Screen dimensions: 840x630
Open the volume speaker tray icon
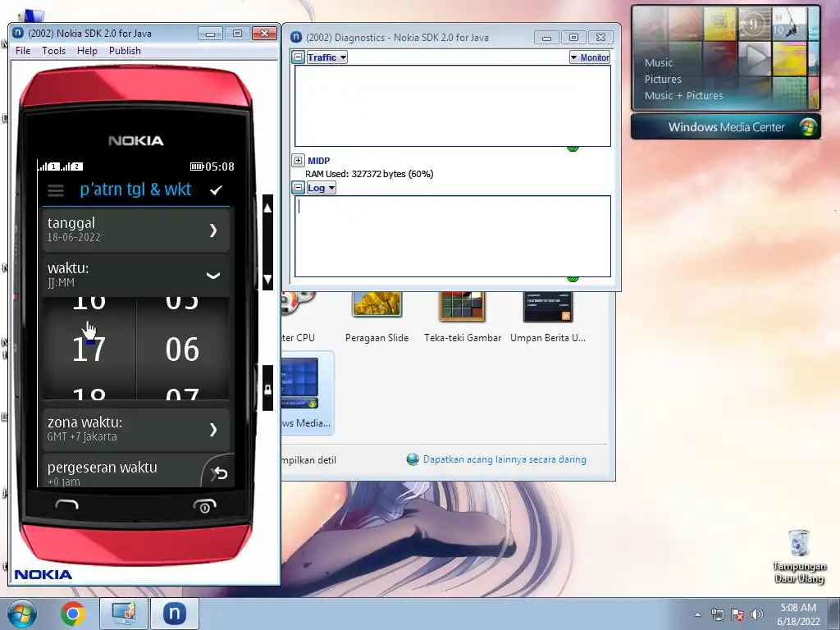(756, 614)
